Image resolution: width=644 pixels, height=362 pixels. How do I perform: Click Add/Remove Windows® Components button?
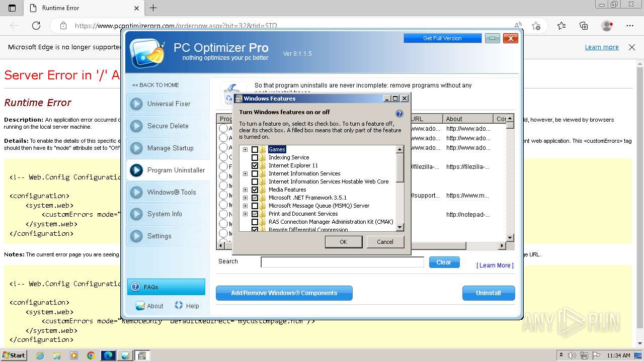[x=284, y=293]
